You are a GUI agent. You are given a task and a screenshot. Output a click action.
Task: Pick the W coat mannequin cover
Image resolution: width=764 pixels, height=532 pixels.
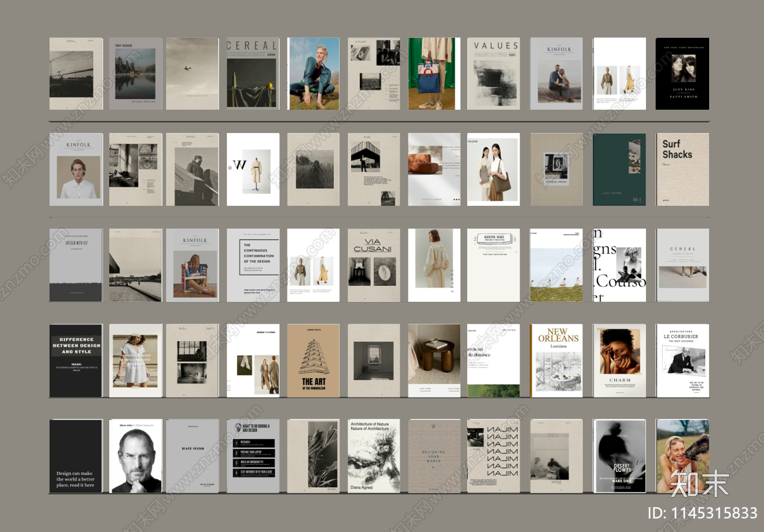[253, 169]
